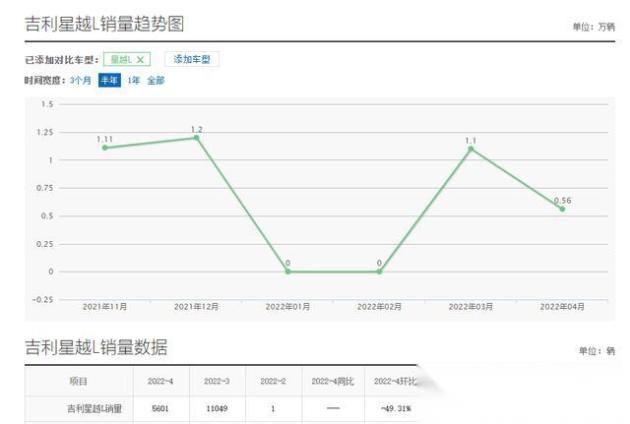Click the 单位: 辆 label
630x424 pixels.
coord(597,351)
